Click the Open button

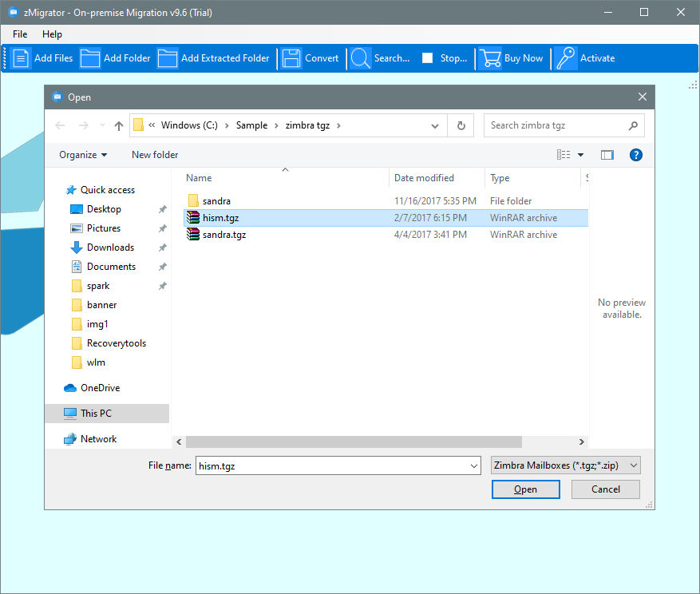(x=525, y=489)
